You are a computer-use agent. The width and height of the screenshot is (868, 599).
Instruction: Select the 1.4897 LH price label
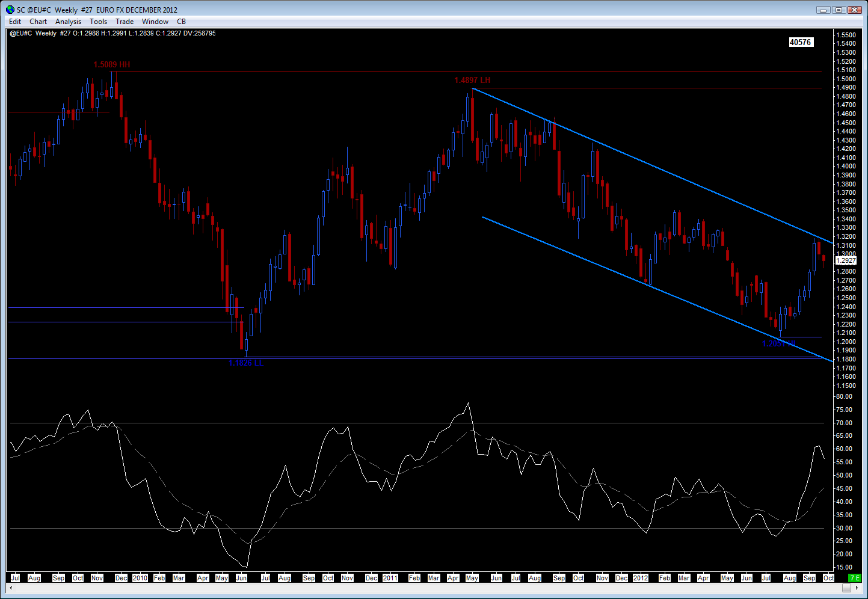472,80
